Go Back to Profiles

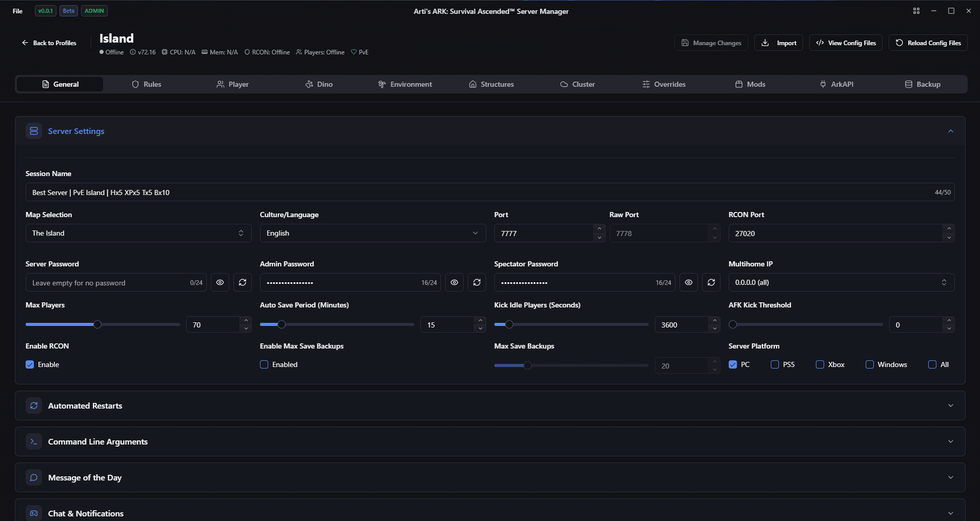[x=49, y=43]
